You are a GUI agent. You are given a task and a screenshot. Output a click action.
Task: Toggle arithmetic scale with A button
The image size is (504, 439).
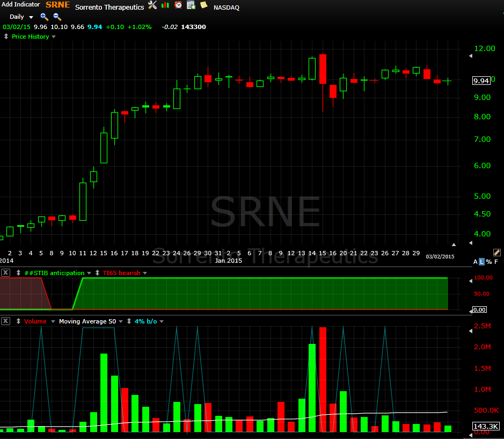tap(476, 262)
